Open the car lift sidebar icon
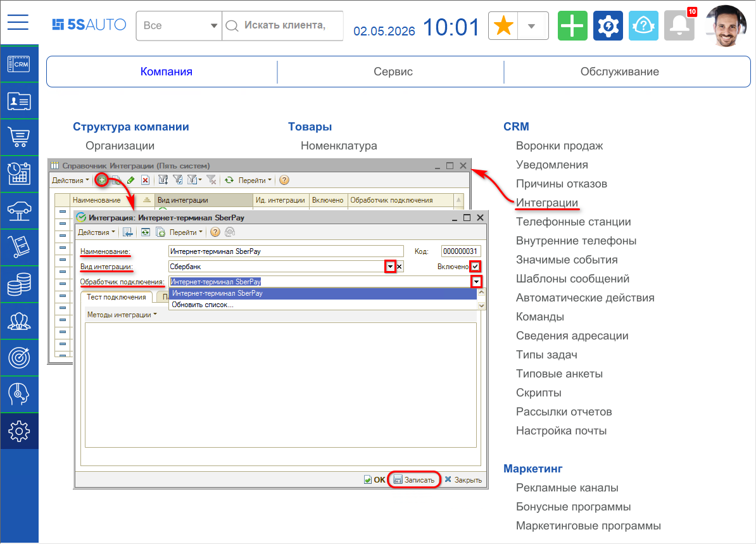 point(19,211)
